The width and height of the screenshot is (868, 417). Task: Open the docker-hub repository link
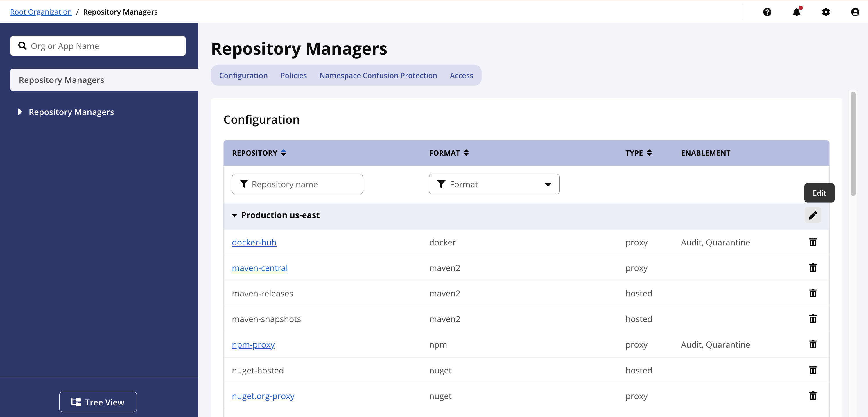click(x=254, y=242)
